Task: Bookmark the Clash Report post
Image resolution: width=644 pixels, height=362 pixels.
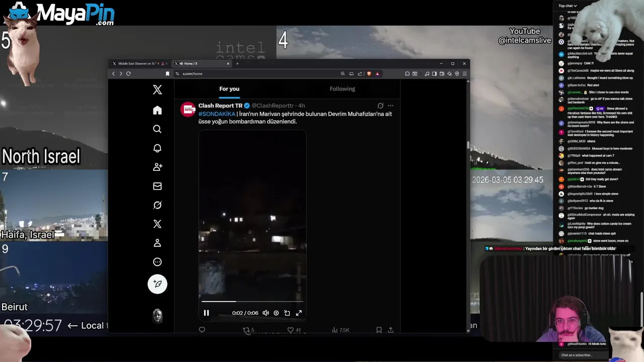Action: pyautogui.click(x=379, y=330)
